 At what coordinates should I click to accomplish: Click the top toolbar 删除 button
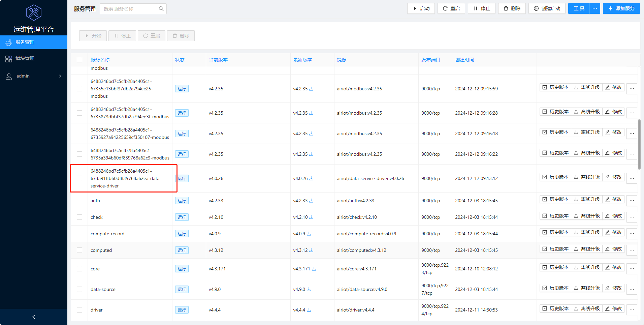point(512,8)
